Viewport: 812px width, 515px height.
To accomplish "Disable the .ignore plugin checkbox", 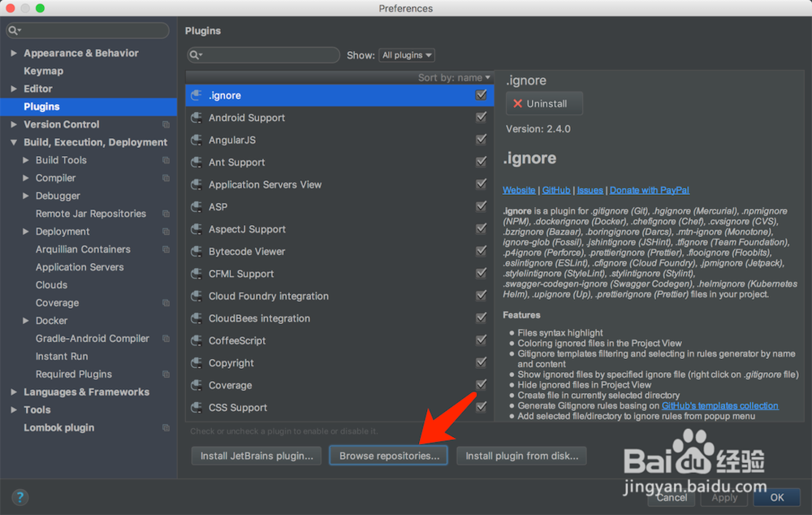I will [481, 95].
